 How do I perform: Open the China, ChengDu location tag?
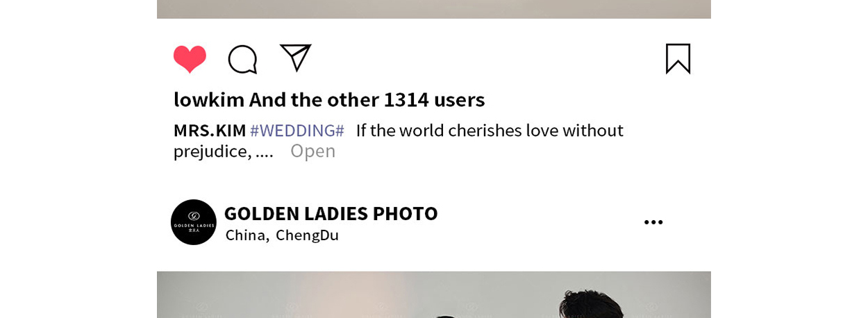pyautogui.click(x=282, y=235)
